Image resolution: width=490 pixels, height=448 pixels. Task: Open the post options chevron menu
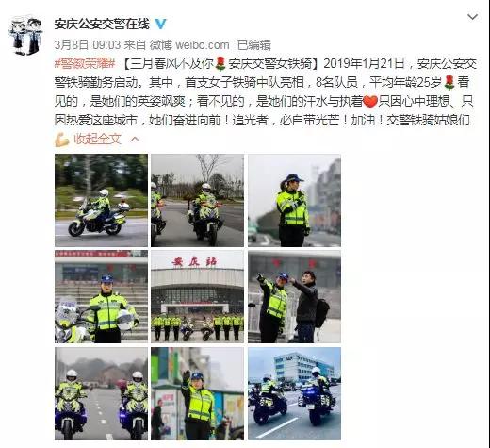point(472,17)
